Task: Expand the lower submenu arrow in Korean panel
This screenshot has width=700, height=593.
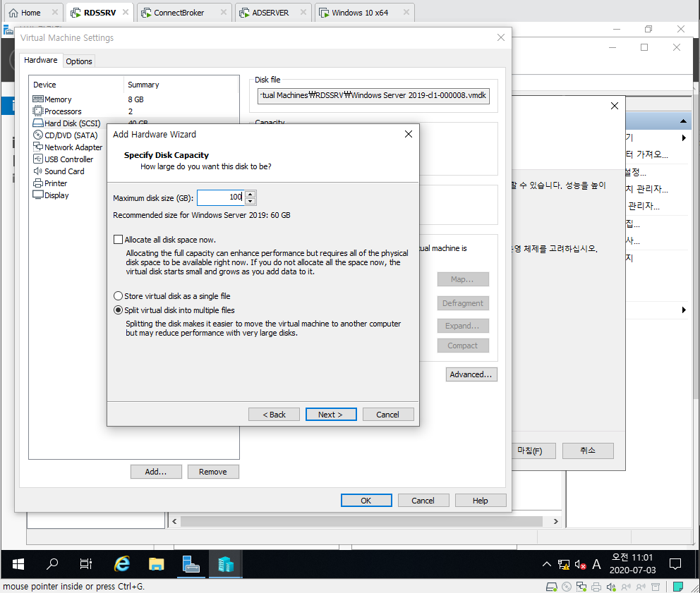Action: tap(684, 310)
